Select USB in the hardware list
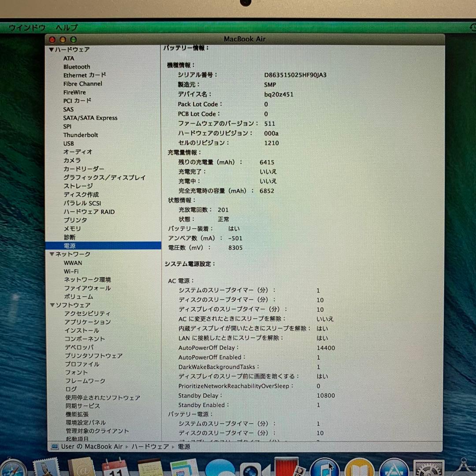This screenshot has width=476, height=476. pos(69,143)
